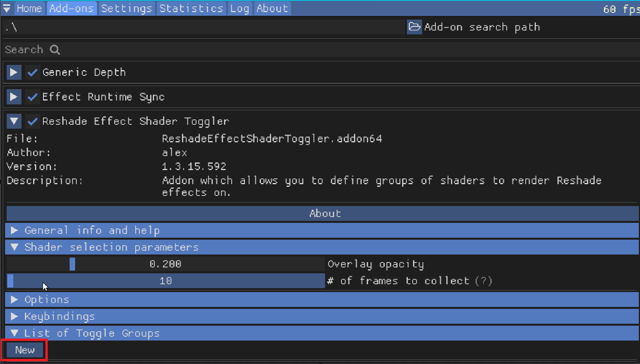The height and width of the screenshot is (364, 640).
Task: Toggle the Generic Depth checkbox
Action: coord(32,72)
